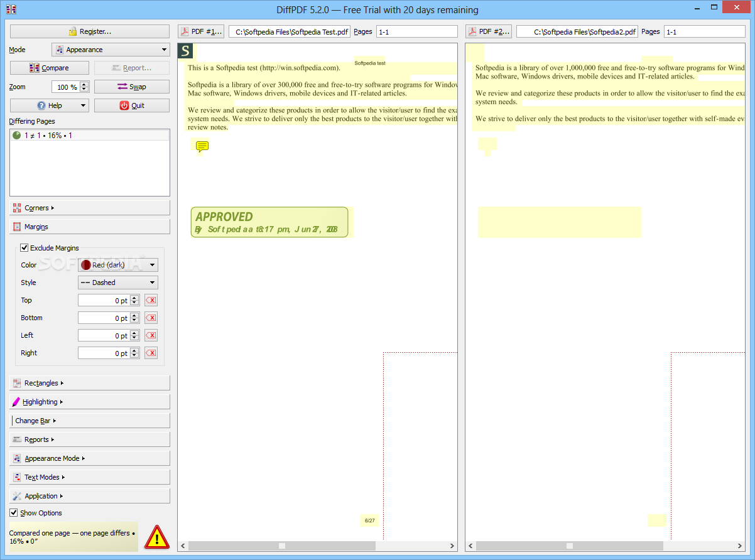The width and height of the screenshot is (755, 560).
Task: Click the '6/27' page footer in left document
Action: (x=369, y=520)
